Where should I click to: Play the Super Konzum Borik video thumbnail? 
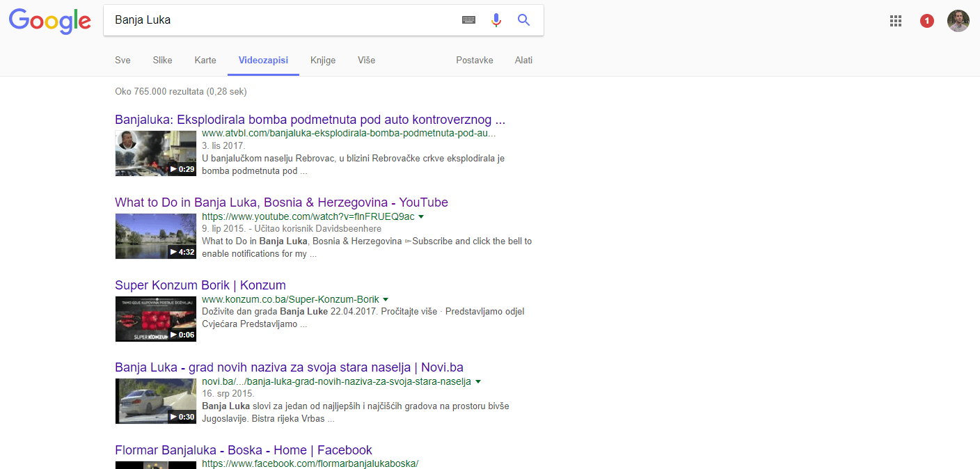click(x=155, y=319)
